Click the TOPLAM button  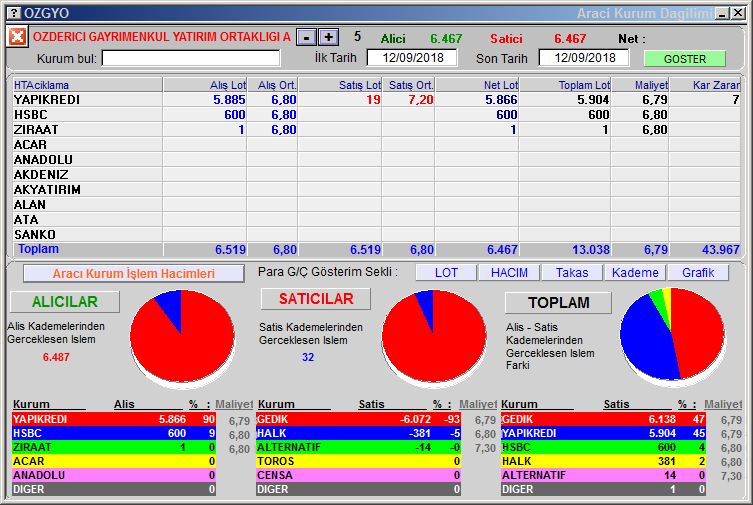(559, 302)
